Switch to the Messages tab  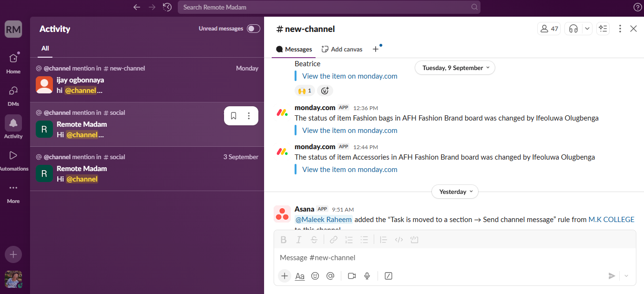tap(294, 49)
